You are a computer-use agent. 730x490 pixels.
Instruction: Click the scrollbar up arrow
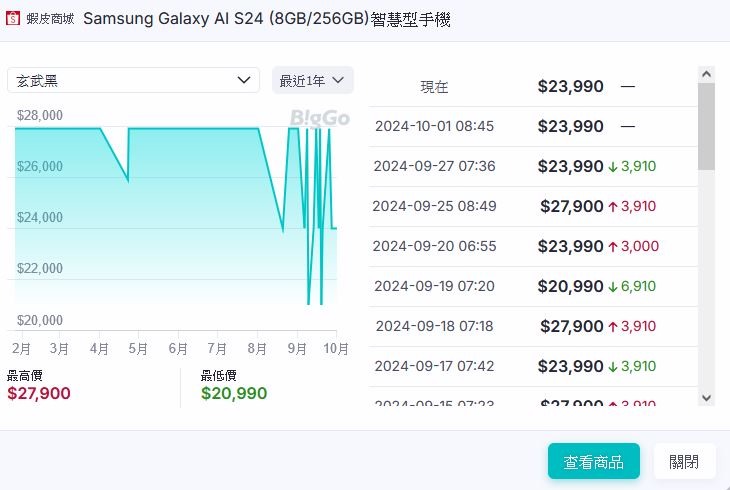click(706, 74)
